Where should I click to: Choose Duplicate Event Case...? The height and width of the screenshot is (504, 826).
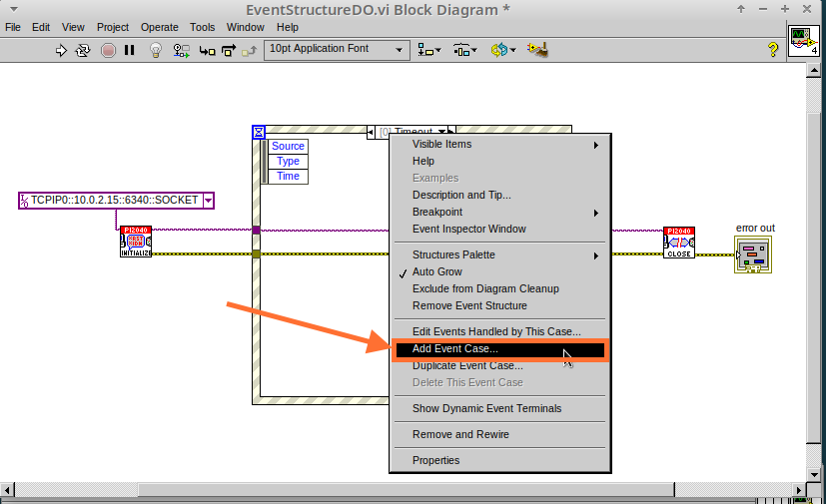click(500, 366)
